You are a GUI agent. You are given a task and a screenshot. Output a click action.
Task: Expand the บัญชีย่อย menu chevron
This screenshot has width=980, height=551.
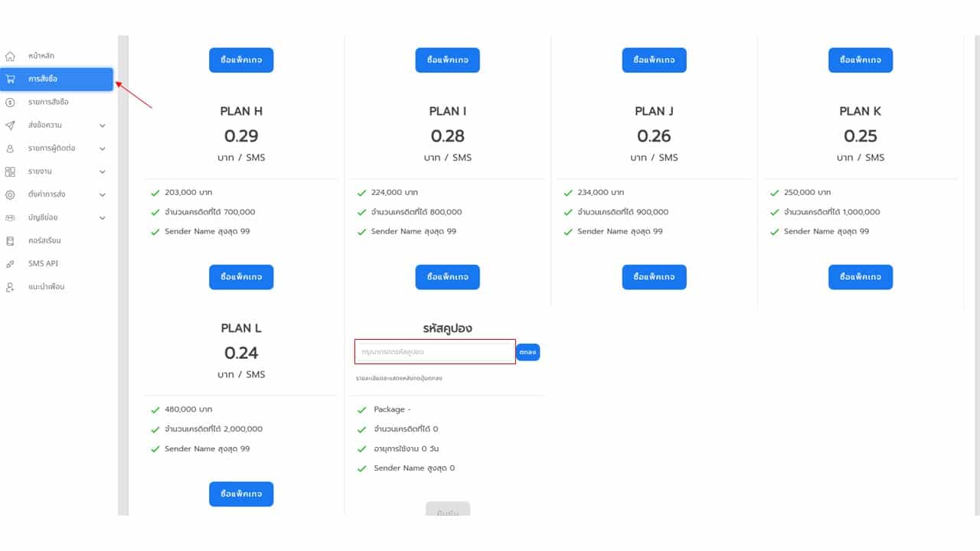coord(103,218)
